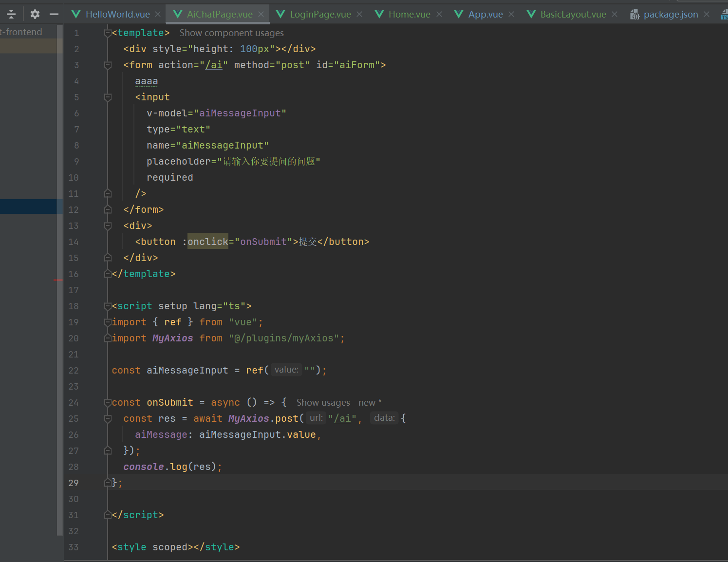Screen dimensions: 728x562
Task: Open the BasicLayout.vue tab
Action: coord(573,14)
